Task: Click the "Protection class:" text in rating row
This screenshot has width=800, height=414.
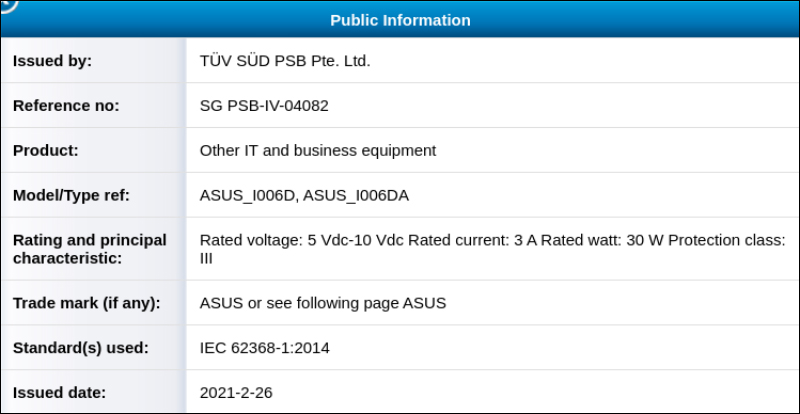Action: [x=727, y=240]
